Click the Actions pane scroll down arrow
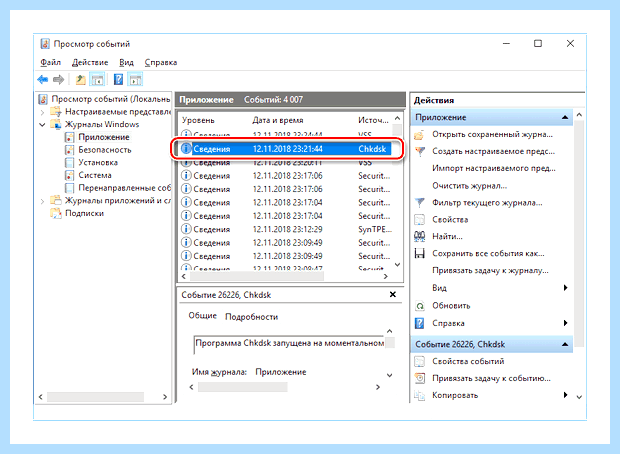This screenshot has height=454, width=620. 579,397
